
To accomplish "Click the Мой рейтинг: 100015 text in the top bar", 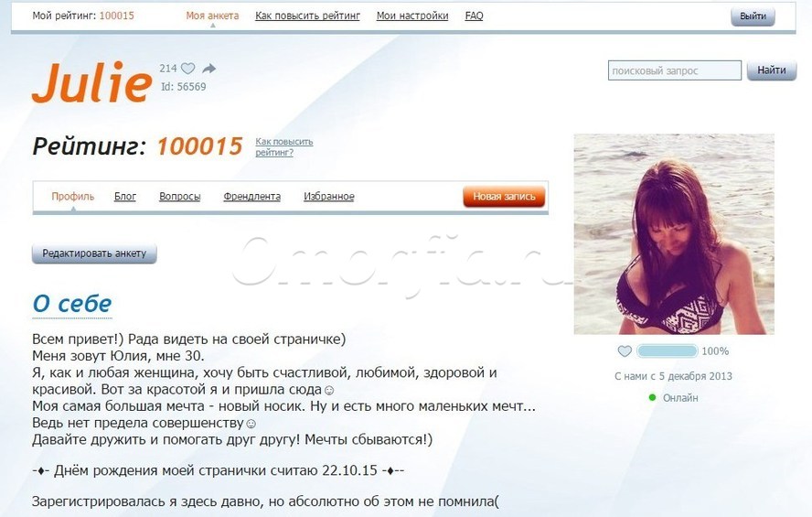I will (x=83, y=16).
